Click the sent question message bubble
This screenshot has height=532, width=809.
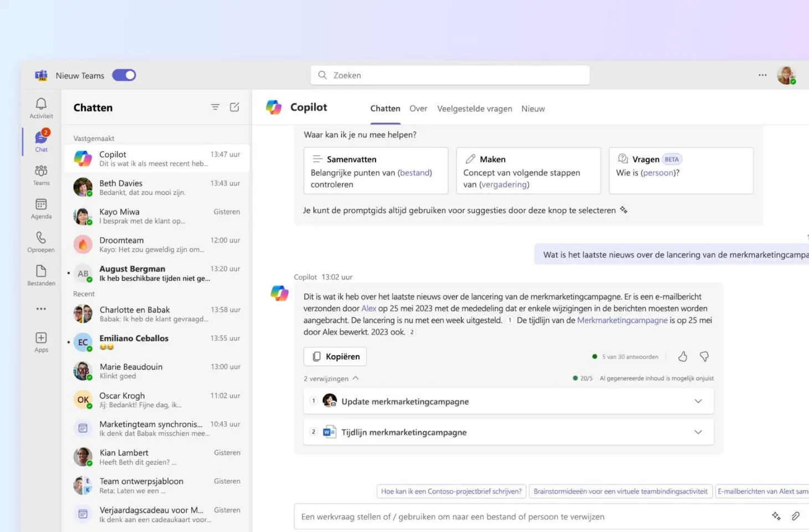pos(672,255)
